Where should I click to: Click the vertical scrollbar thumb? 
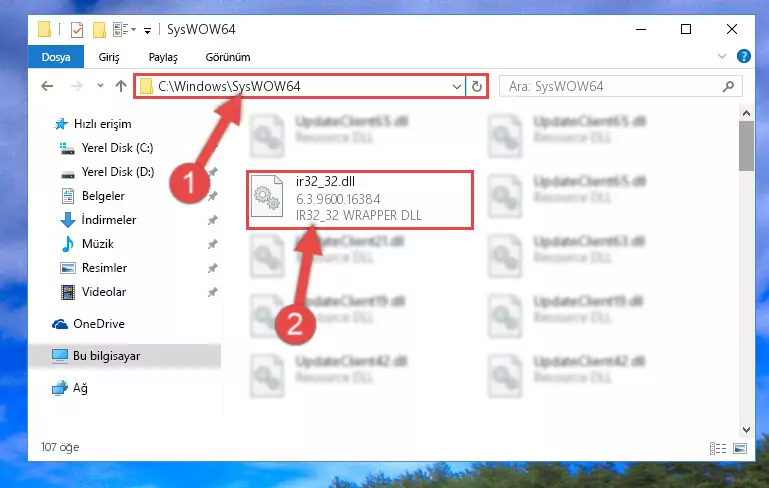746,146
